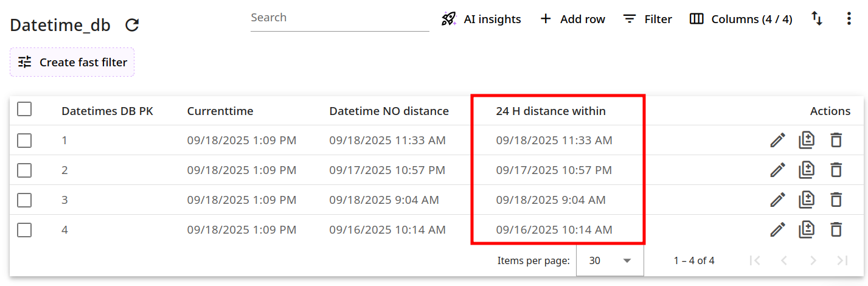Screen dimensions: 868x286
Task: Open the Columns (4 / 4) selector
Action: tap(741, 19)
